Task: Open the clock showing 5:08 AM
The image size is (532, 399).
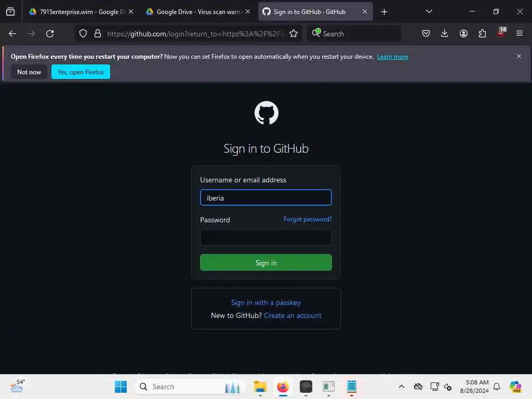Action: 474,387
